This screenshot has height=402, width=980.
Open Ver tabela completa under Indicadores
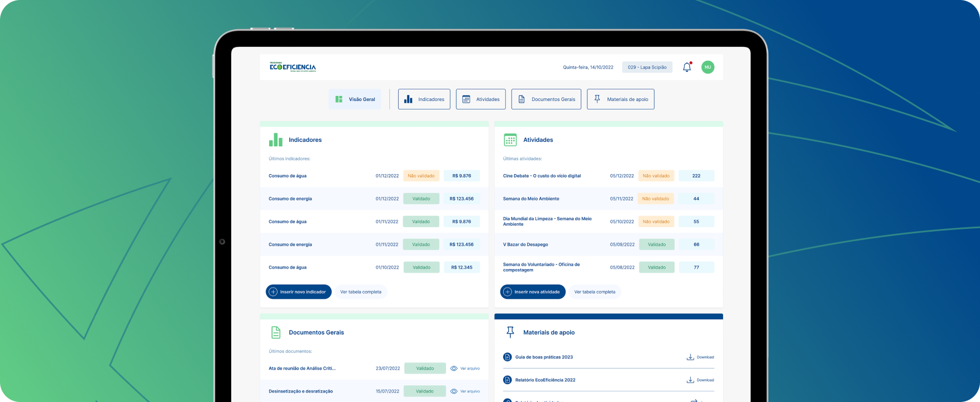(361, 292)
